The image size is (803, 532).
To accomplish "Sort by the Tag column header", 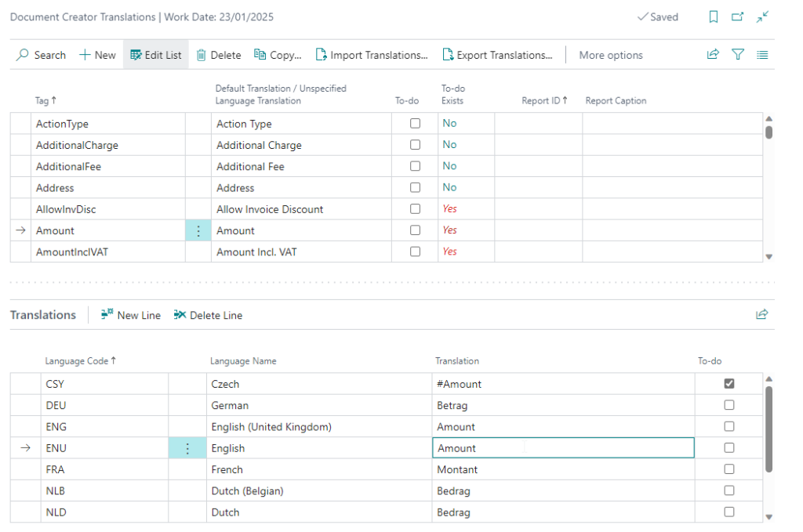I will point(45,100).
